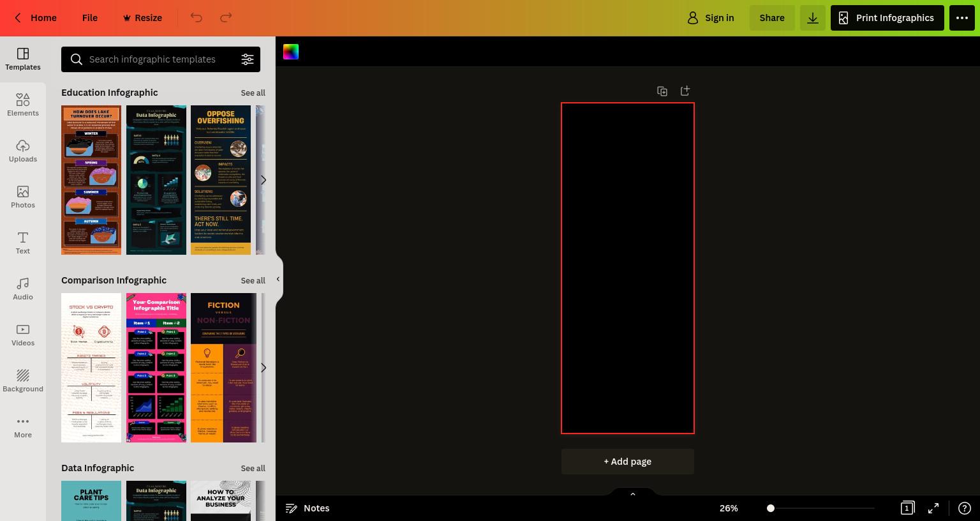The height and width of the screenshot is (521, 980).
Task: Open the Notes panel
Action: pos(308,508)
